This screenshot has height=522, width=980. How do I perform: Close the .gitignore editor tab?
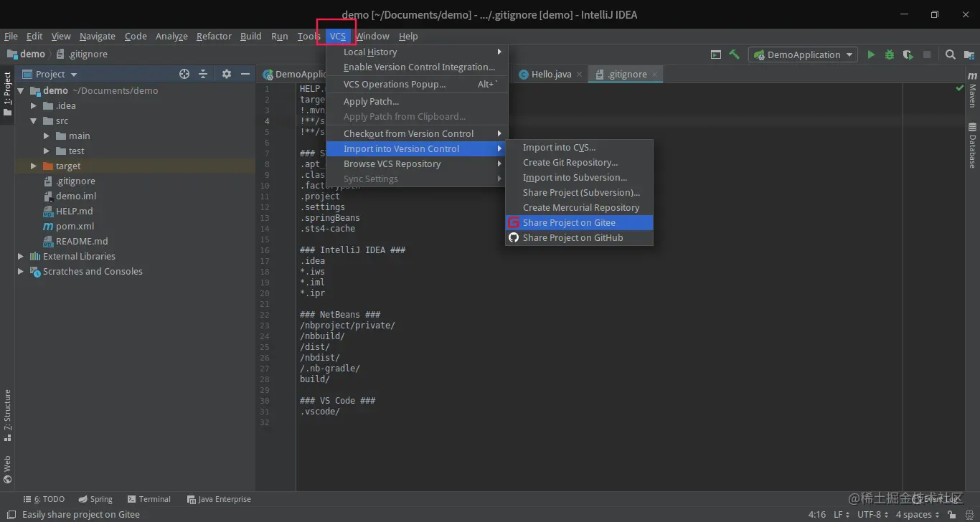[654, 75]
